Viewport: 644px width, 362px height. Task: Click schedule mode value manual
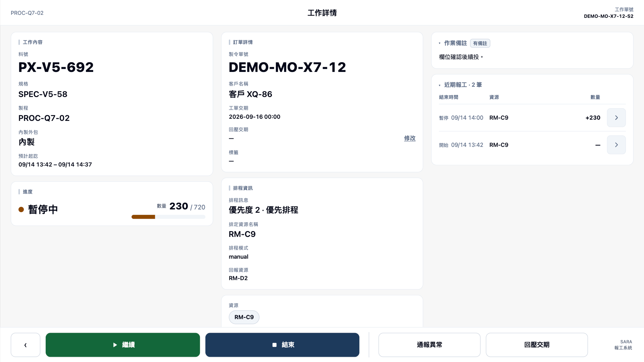(238, 257)
